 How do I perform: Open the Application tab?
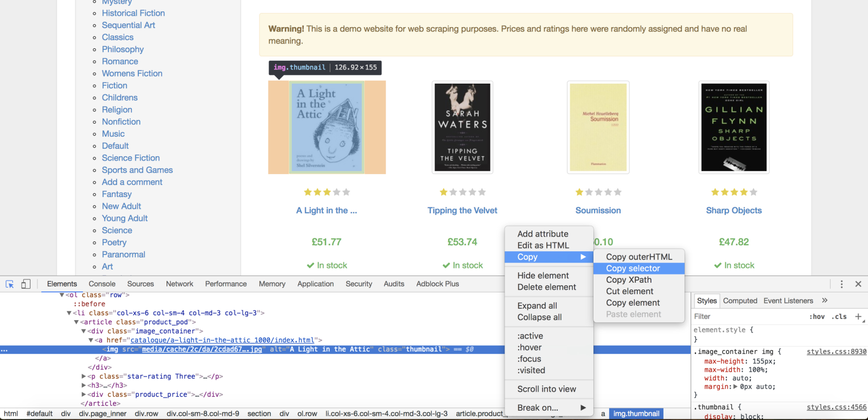click(315, 284)
